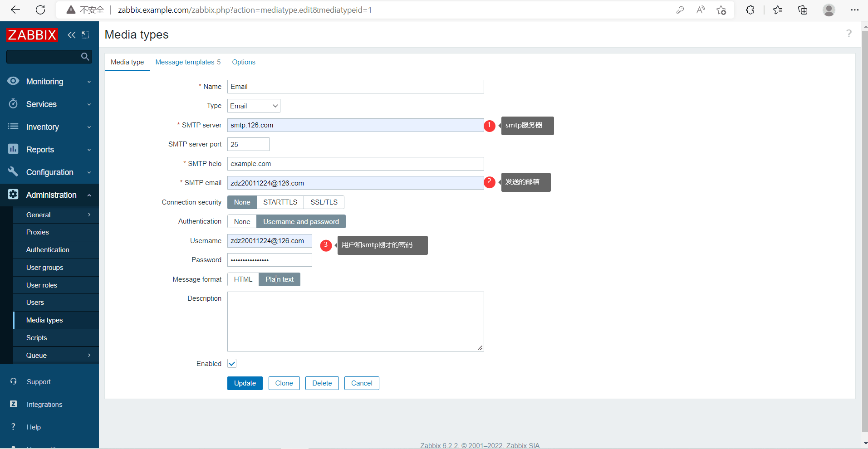The height and width of the screenshot is (449, 868).
Task: Expand the Inventory menu
Action: pyautogui.click(x=49, y=127)
